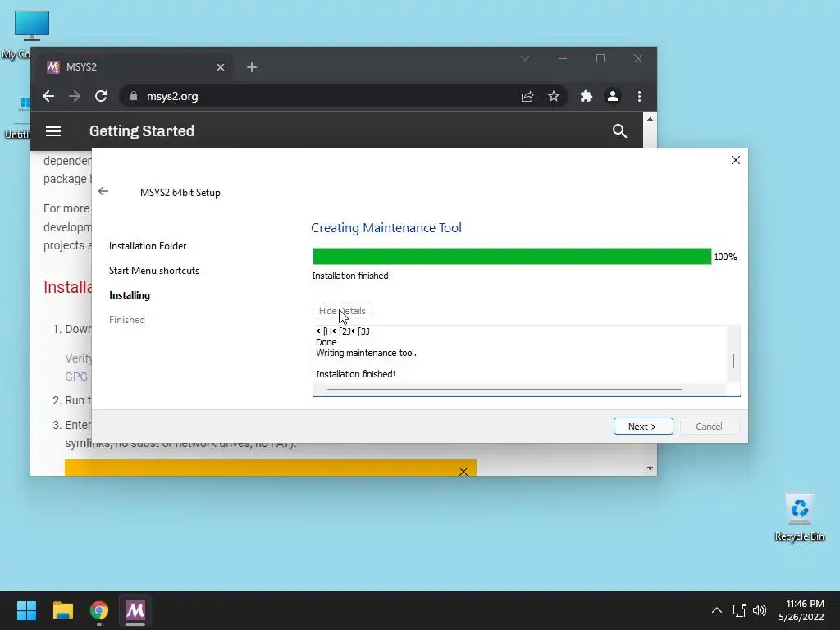Go back in MSYS2 setup wizard
840x630 pixels.
(103, 191)
